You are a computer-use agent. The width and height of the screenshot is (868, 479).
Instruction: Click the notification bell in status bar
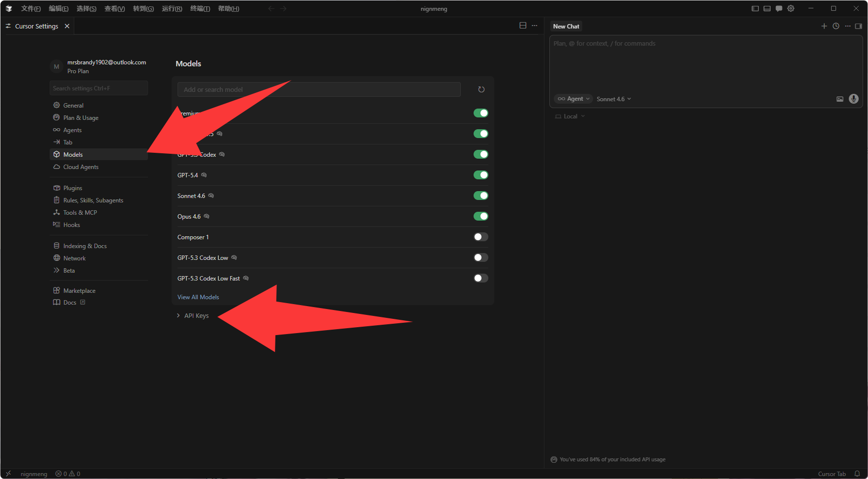coord(857,474)
